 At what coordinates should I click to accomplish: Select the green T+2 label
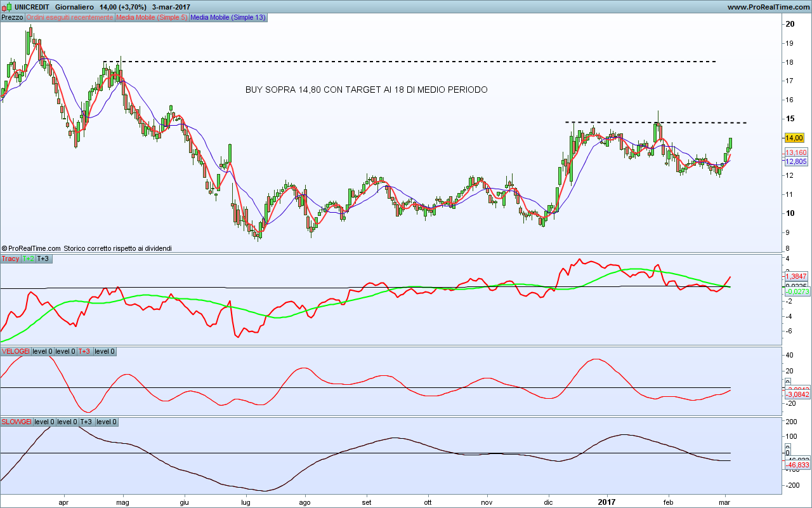(x=28, y=259)
